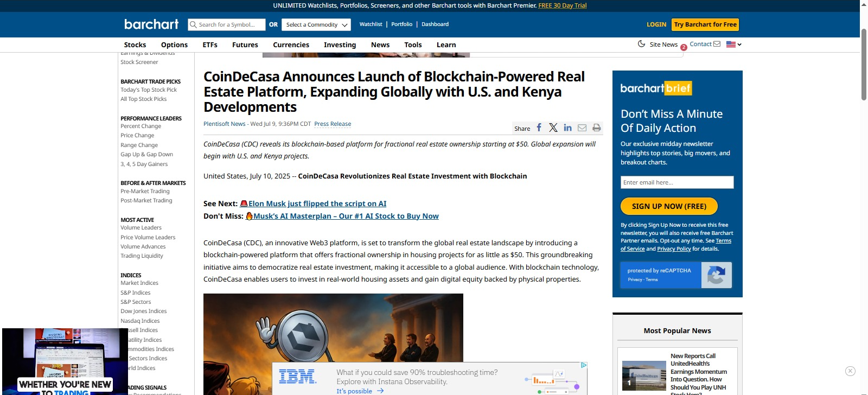Focus the Search for a Symbol field
Screen dimensions: 868x395
tap(230, 25)
